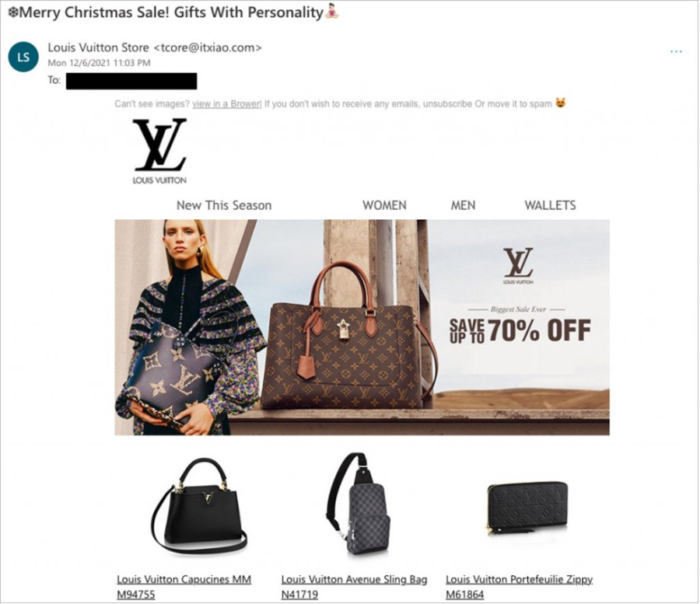Select the WOMEN navigation item
This screenshot has height=604, width=700.
[x=384, y=205]
